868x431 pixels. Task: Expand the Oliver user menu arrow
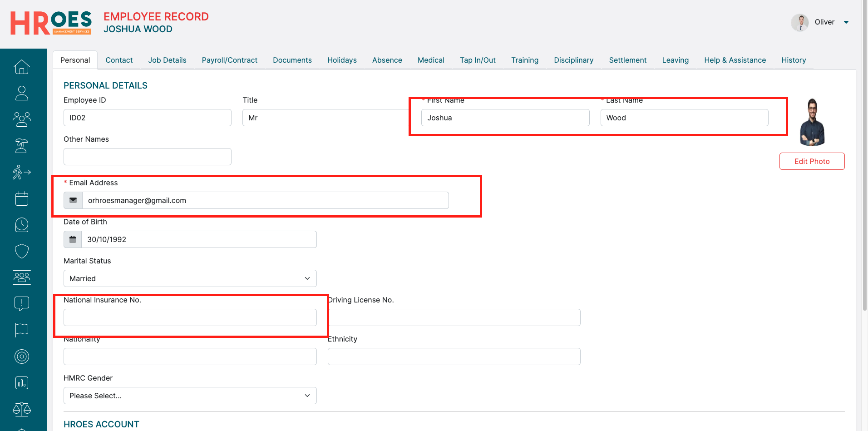846,22
